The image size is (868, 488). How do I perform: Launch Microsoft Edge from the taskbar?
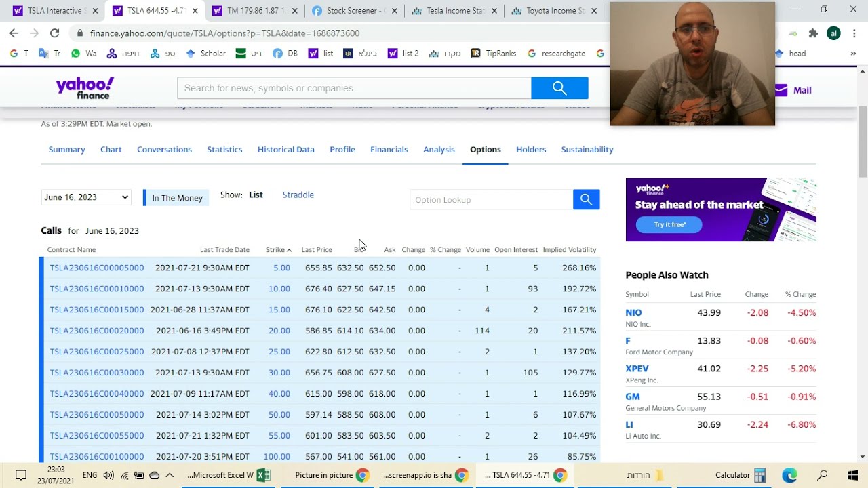[789, 475]
